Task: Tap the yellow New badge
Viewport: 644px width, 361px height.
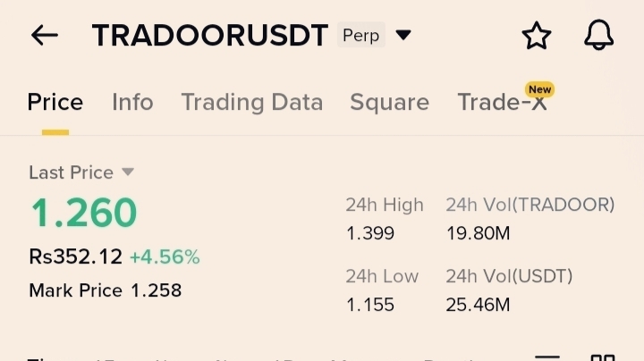Action: click(539, 89)
